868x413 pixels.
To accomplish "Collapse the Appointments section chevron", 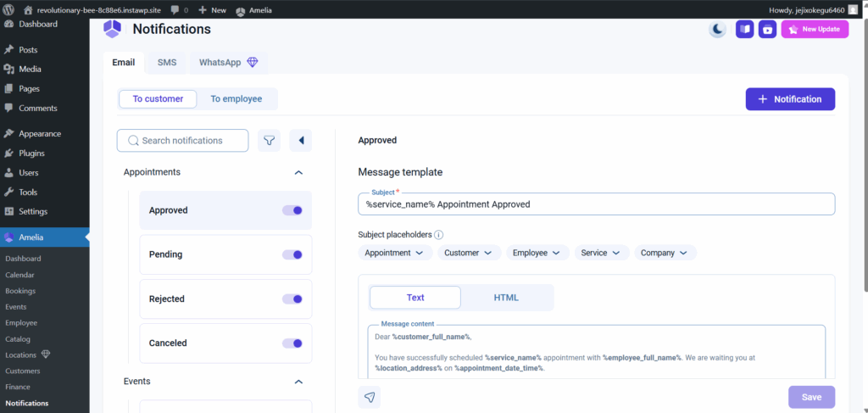I will (x=299, y=173).
